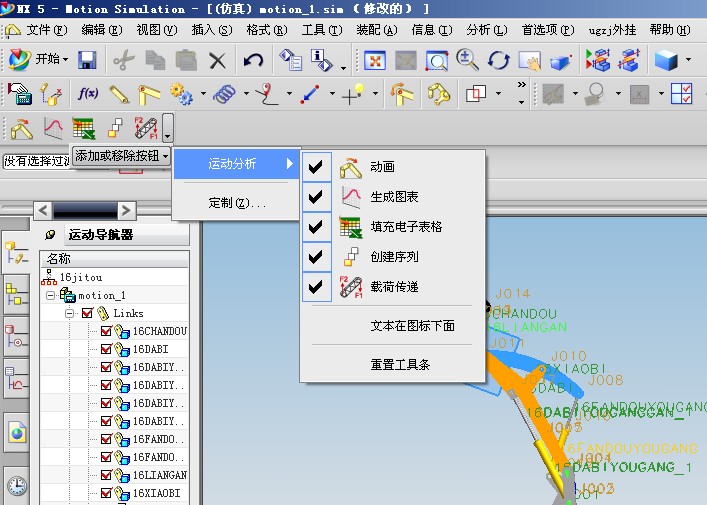Click the Link creation icon

click(119, 94)
